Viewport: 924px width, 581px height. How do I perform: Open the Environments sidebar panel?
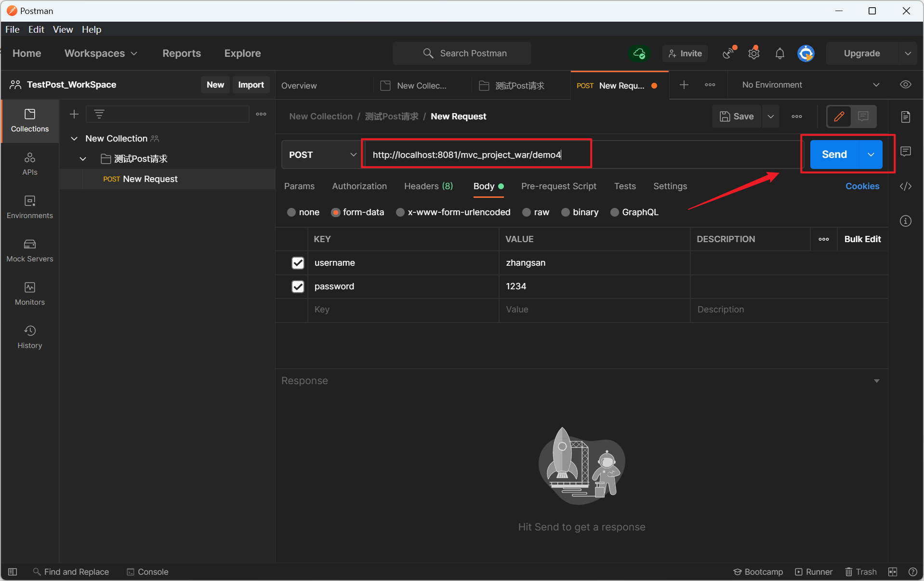coord(30,207)
